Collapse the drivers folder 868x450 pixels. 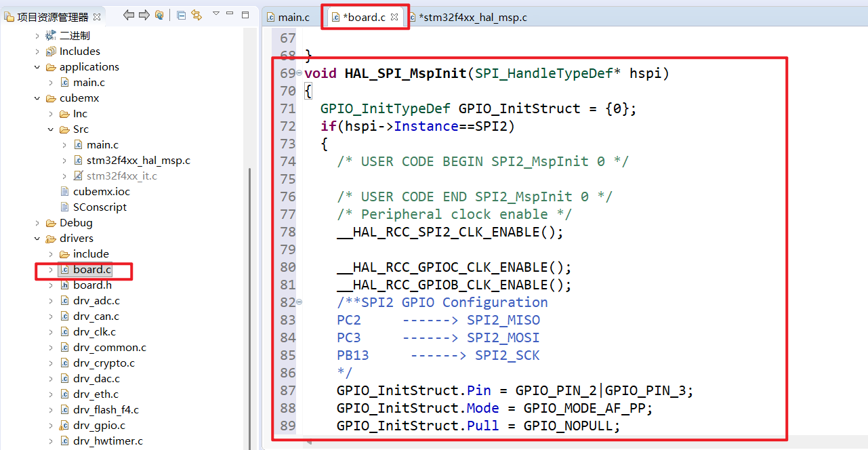click(x=37, y=239)
